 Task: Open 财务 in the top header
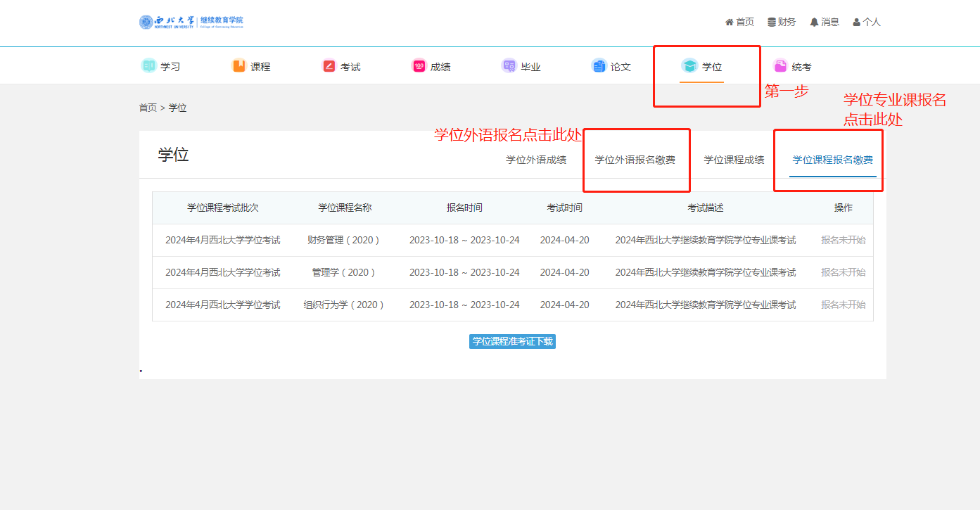point(782,22)
